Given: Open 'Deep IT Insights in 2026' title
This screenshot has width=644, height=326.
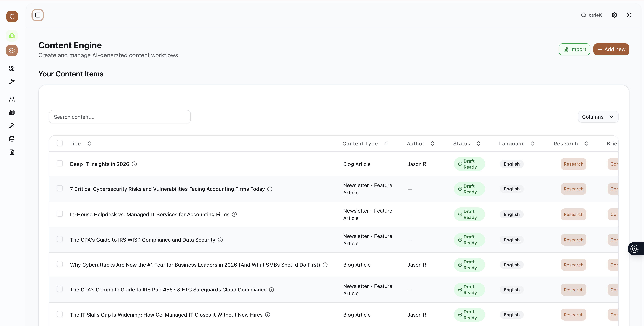Looking at the screenshot, I should click(x=99, y=164).
